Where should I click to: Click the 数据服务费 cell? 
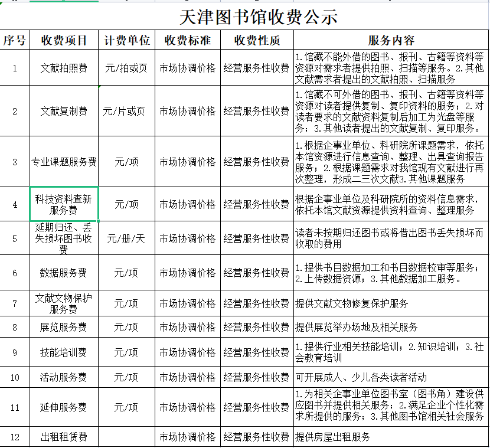(64, 273)
